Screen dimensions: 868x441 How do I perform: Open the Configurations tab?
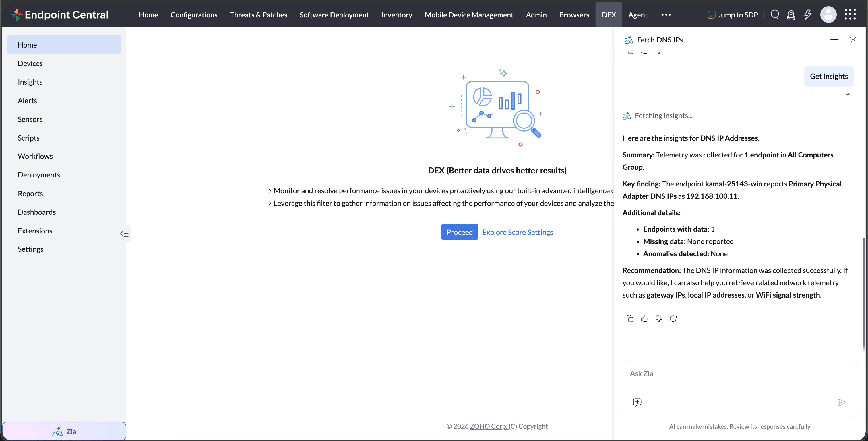pyautogui.click(x=194, y=15)
